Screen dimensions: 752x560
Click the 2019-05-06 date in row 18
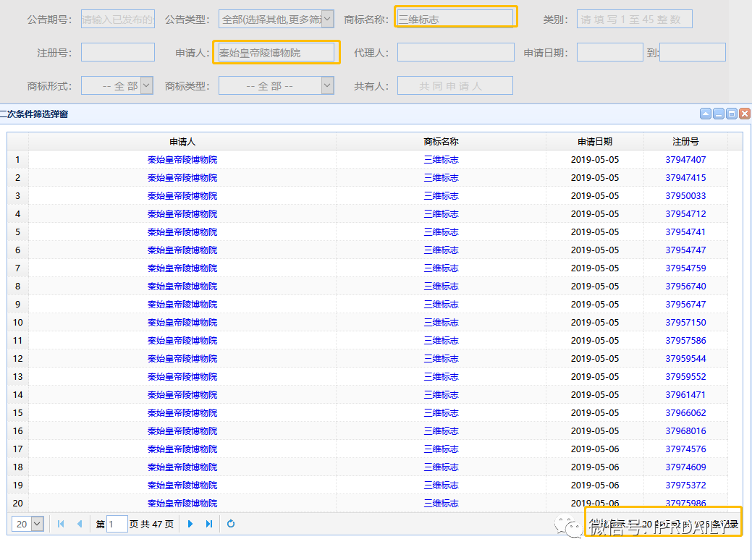595,467
